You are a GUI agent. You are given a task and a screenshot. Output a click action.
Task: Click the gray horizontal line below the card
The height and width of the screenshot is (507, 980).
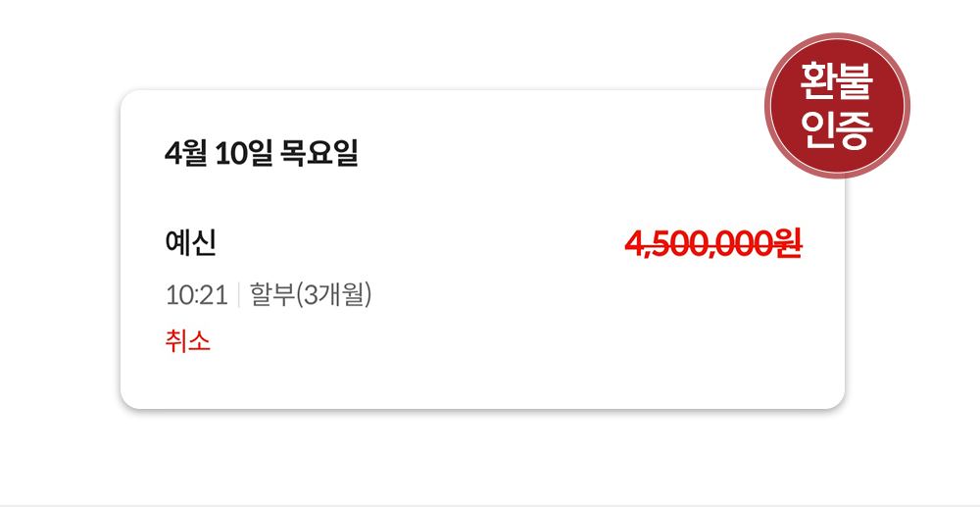coord(490,505)
